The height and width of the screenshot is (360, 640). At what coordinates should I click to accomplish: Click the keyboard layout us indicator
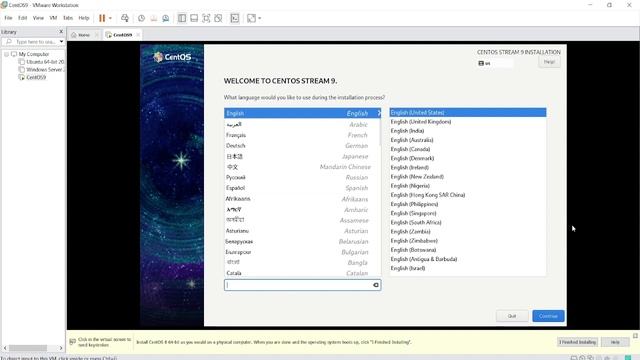(495, 63)
